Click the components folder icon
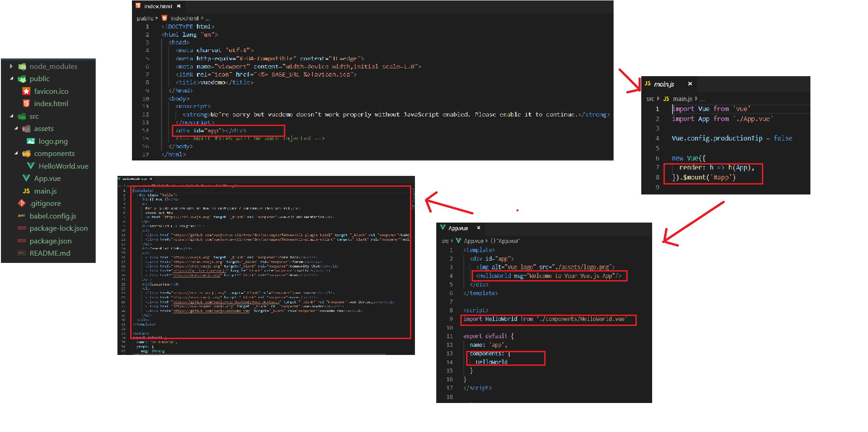868x432 pixels. coord(26,154)
